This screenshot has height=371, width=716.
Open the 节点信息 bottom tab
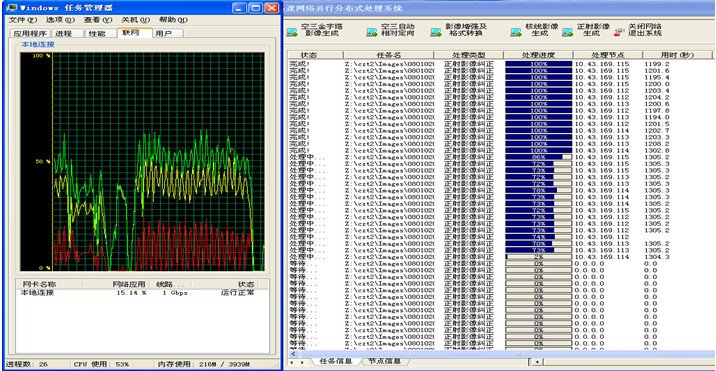tap(383, 361)
